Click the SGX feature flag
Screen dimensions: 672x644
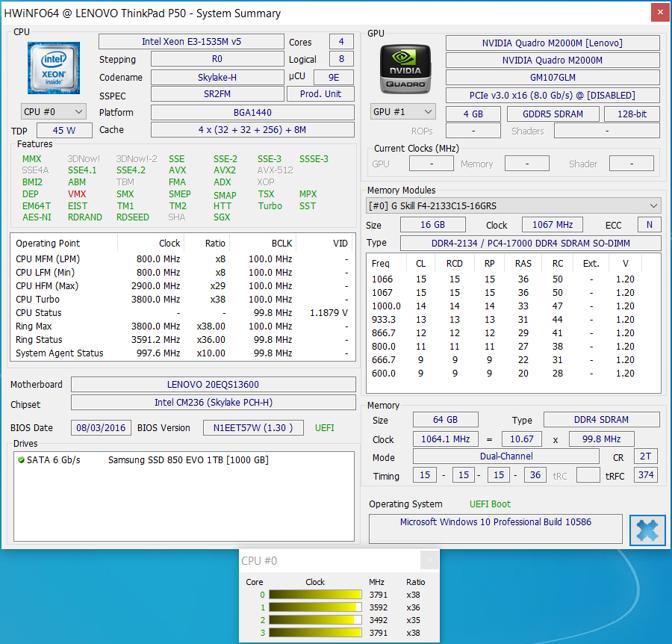(222, 217)
